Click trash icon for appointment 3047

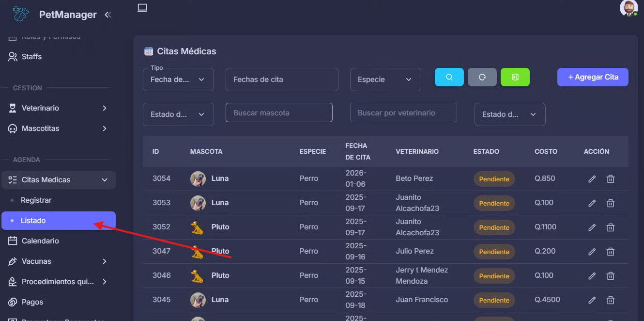[611, 252]
